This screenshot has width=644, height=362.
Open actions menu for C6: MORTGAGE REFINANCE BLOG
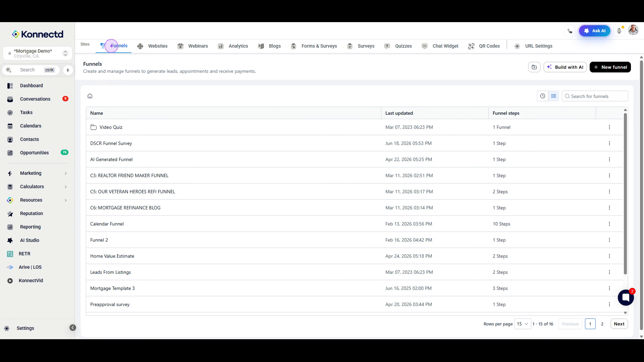coord(609,208)
